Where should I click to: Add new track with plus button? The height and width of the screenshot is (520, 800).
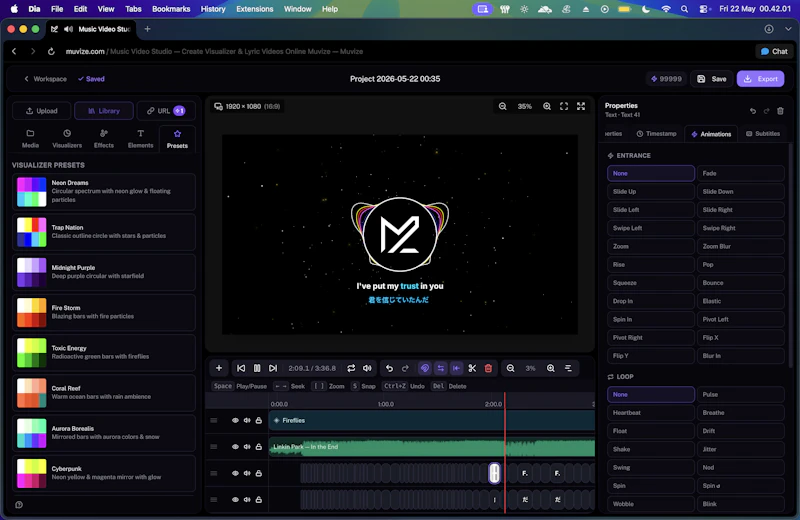coord(219,368)
